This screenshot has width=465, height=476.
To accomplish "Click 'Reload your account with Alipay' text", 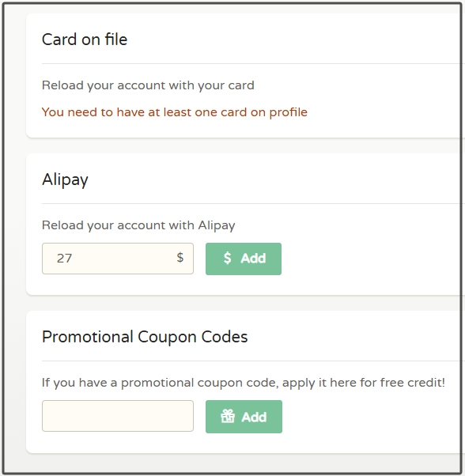I will point(138,225).
